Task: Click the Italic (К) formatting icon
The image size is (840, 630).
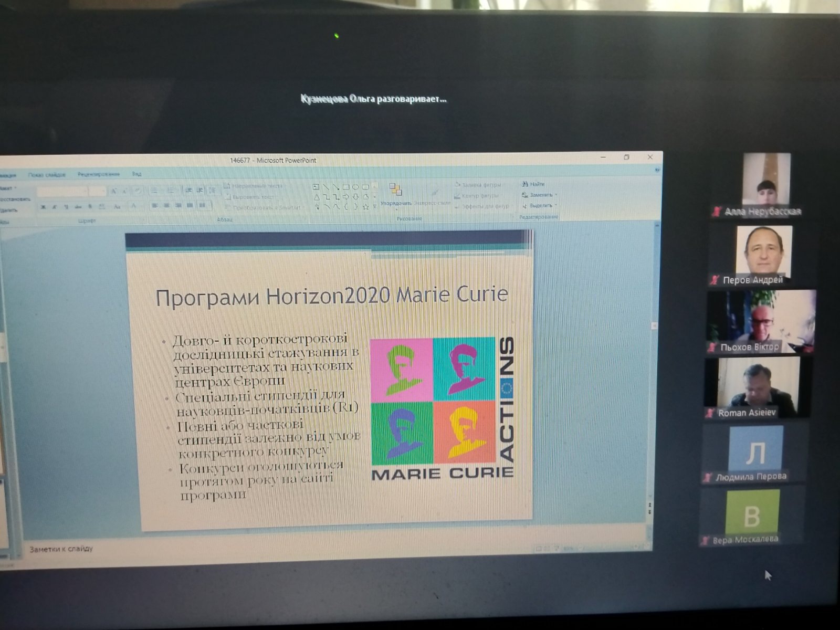Action: click(x=55, y=207)
